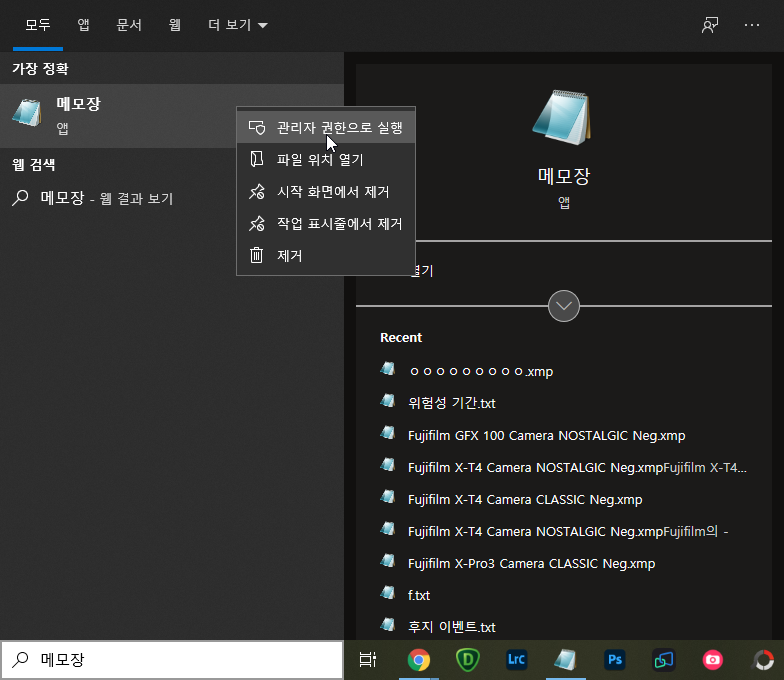Open the pink camera app in taskbar
This screenshot has width=784, height=680.
click(712, 660)
